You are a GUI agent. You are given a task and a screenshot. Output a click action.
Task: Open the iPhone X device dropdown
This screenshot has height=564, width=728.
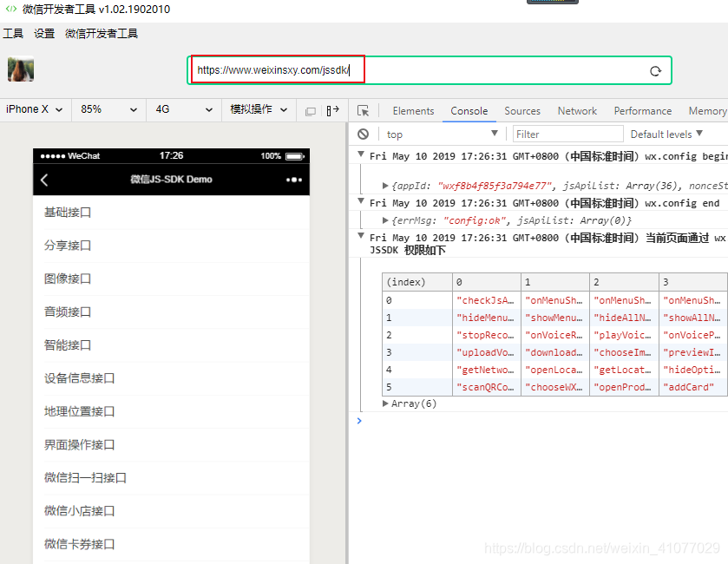[35, 109]
